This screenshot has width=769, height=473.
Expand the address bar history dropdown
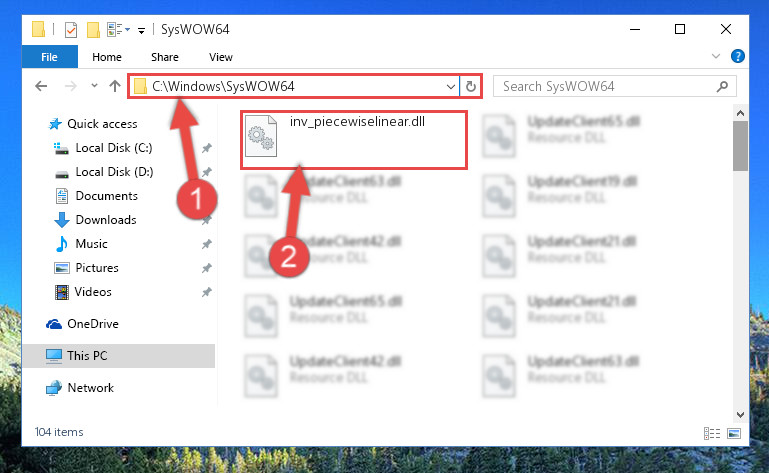coord(451,87)
